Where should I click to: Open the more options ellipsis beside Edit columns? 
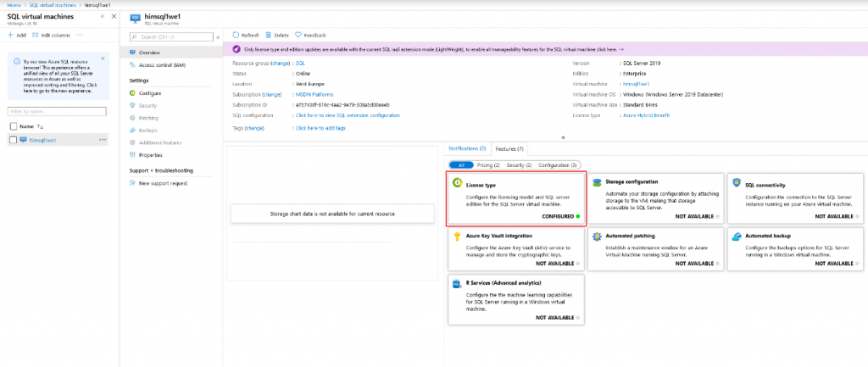[80, 35]
